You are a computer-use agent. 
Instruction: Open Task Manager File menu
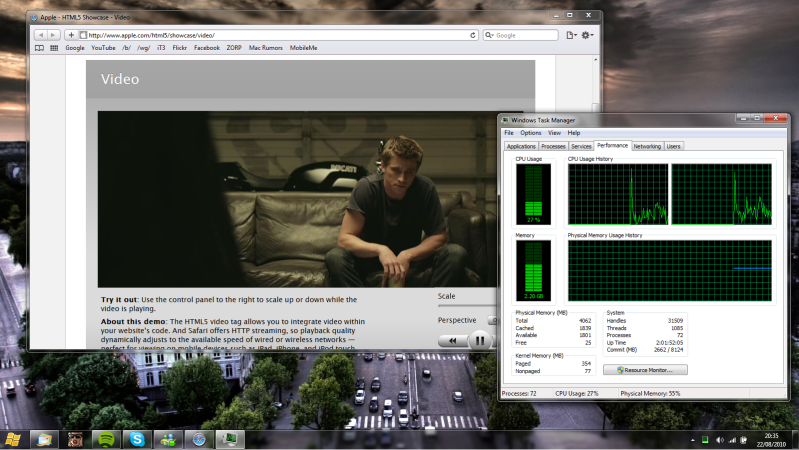point(509,133)
